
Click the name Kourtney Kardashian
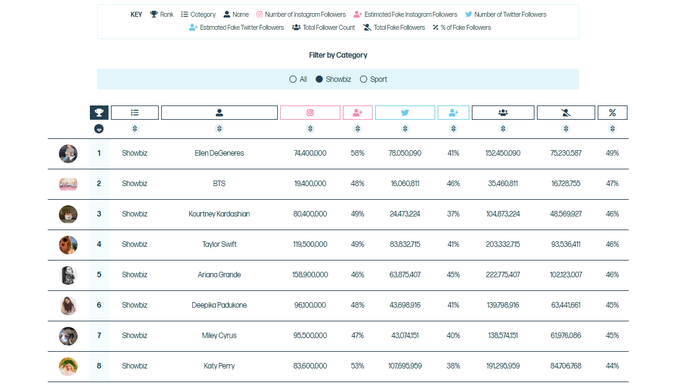coord(219,214)
